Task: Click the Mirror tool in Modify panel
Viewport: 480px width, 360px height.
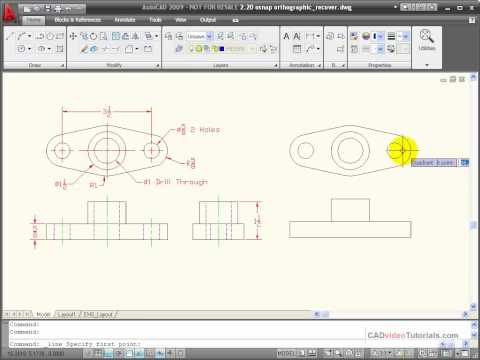Action: coord(136,36)
